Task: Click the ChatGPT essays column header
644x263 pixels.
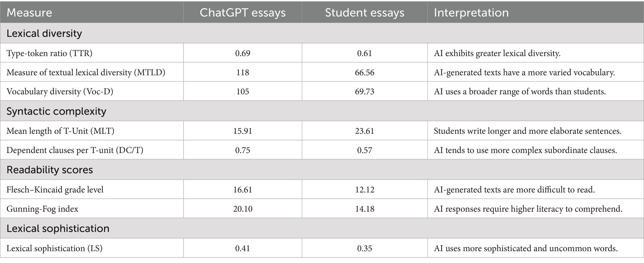Action: point(242,13)
